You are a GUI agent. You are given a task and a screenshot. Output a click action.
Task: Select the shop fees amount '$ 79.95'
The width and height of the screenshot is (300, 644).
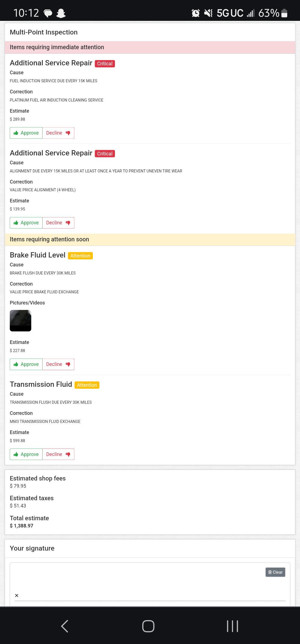[x=18, y=486]
